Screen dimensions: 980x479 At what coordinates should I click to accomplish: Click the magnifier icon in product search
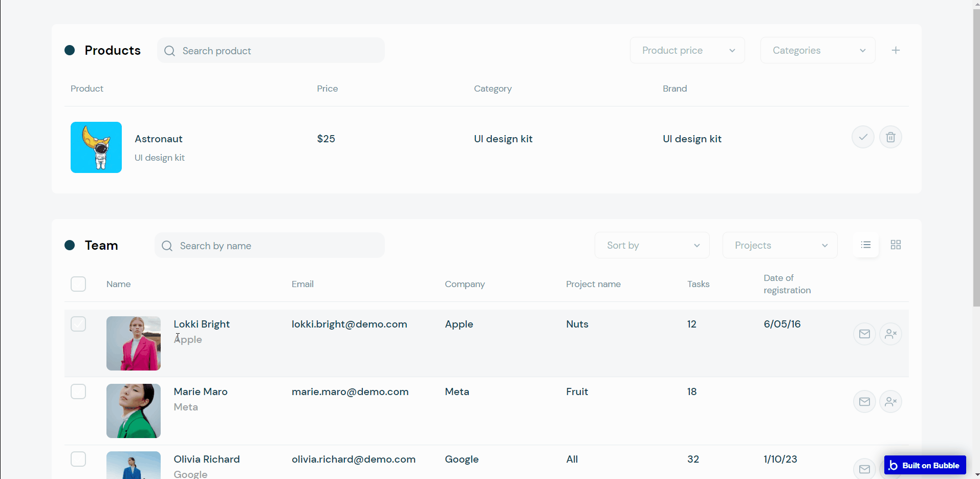(169, 51)
